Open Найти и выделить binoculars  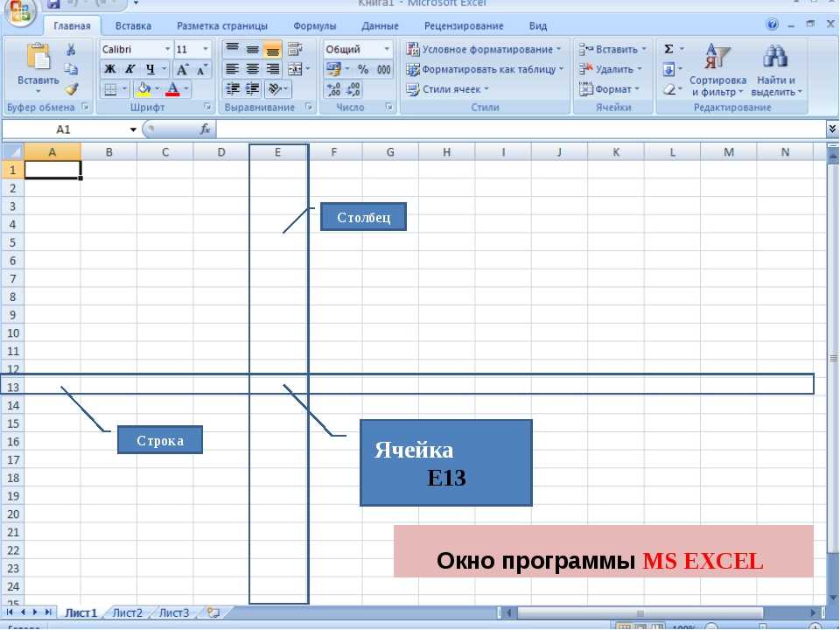(776, 70)
